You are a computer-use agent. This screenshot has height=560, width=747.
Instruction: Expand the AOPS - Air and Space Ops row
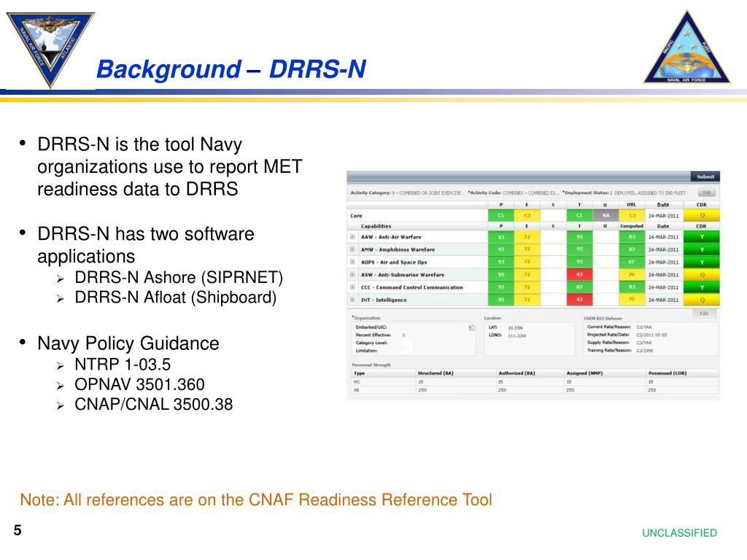point(352,262)
